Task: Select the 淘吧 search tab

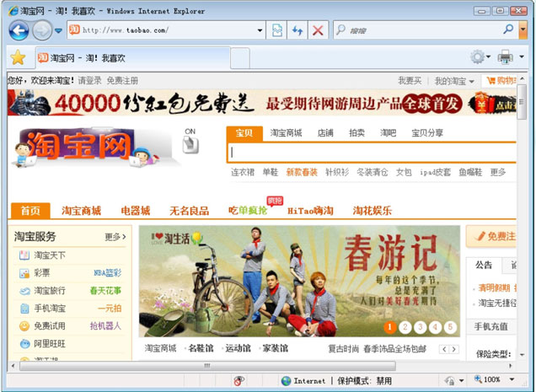Action: click(388, 132)
